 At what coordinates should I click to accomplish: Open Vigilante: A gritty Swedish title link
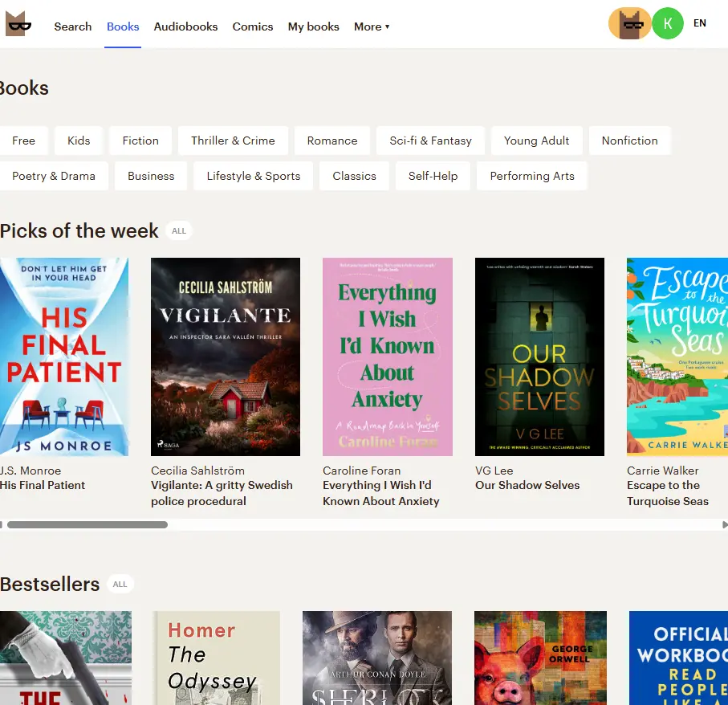[222, 493]
